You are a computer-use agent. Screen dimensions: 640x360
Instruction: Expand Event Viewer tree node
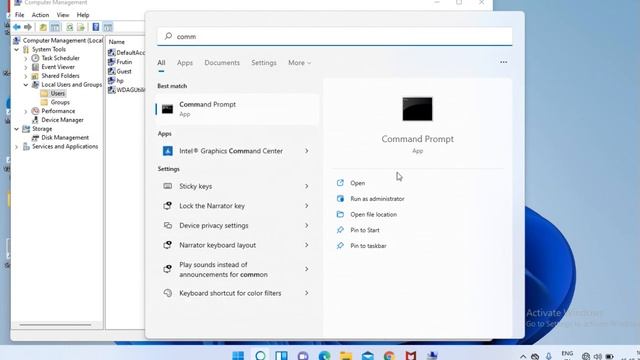click(x=26, y=67)
